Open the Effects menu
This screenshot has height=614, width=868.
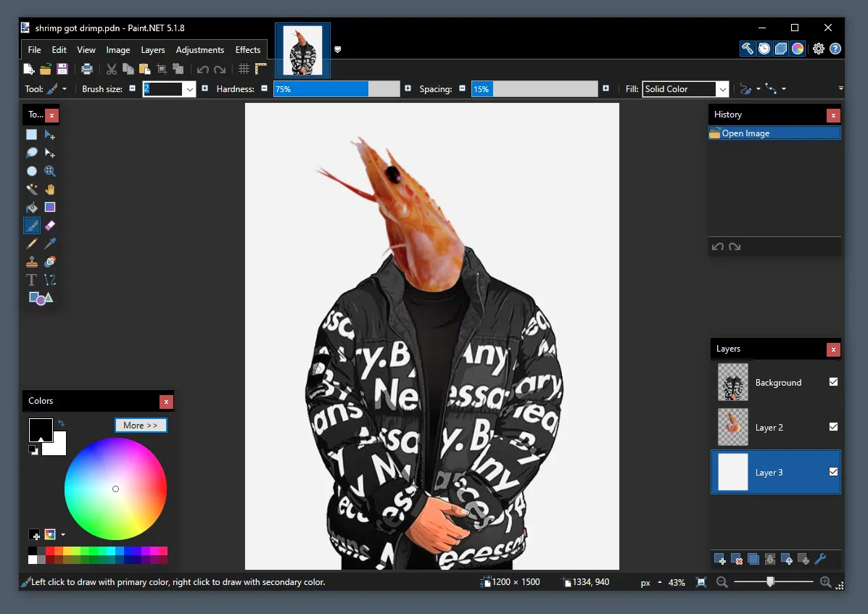coord(247,49)
